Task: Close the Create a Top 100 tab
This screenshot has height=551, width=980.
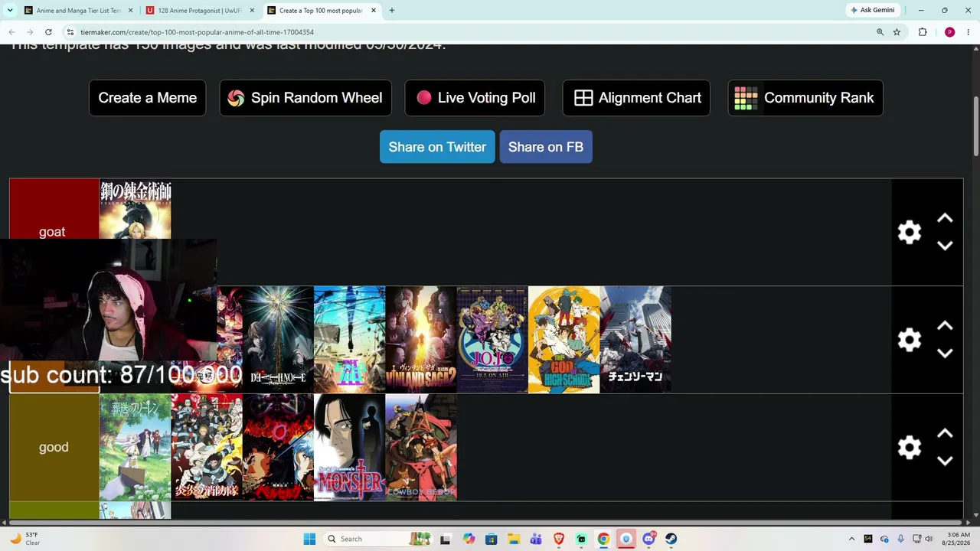Action: 374,11
